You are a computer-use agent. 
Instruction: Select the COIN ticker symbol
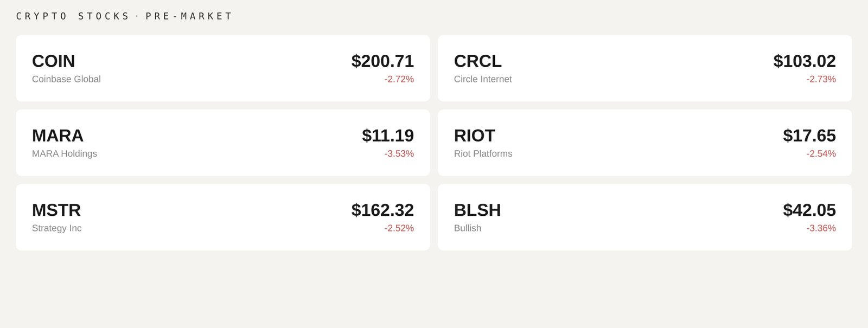pos(54,61)
